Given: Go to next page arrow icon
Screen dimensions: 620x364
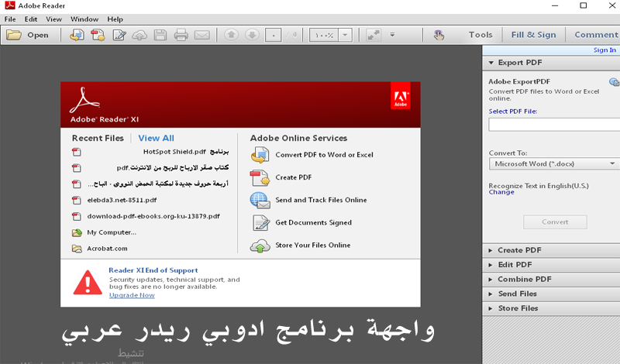Looking at the screenshot, I should click(x=252, y=35).
